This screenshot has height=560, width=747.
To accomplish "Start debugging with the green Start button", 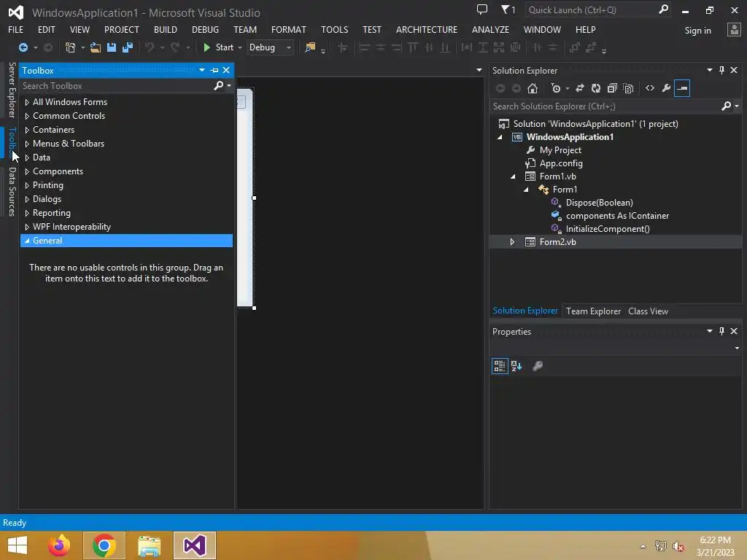I will (x=219, y=47).
